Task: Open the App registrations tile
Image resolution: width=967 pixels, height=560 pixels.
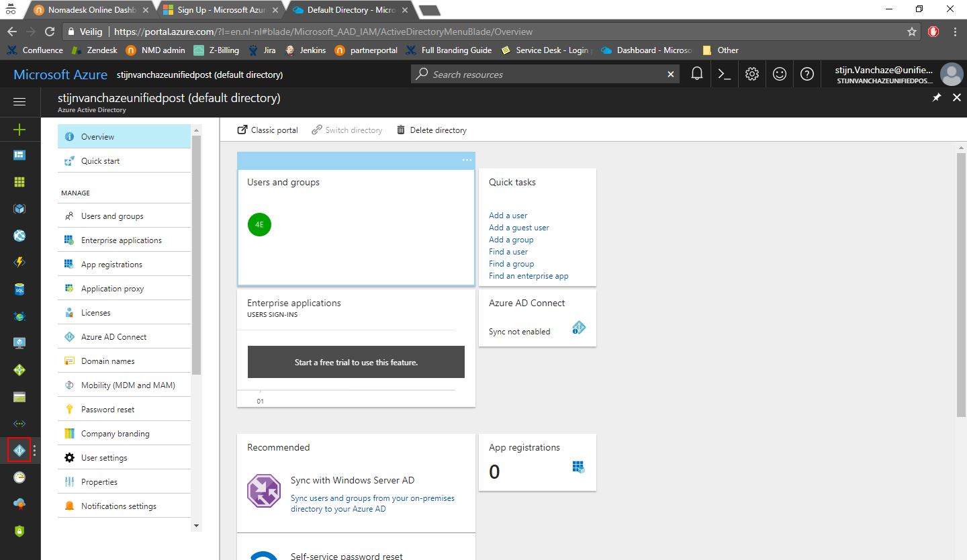Action: 537,462
